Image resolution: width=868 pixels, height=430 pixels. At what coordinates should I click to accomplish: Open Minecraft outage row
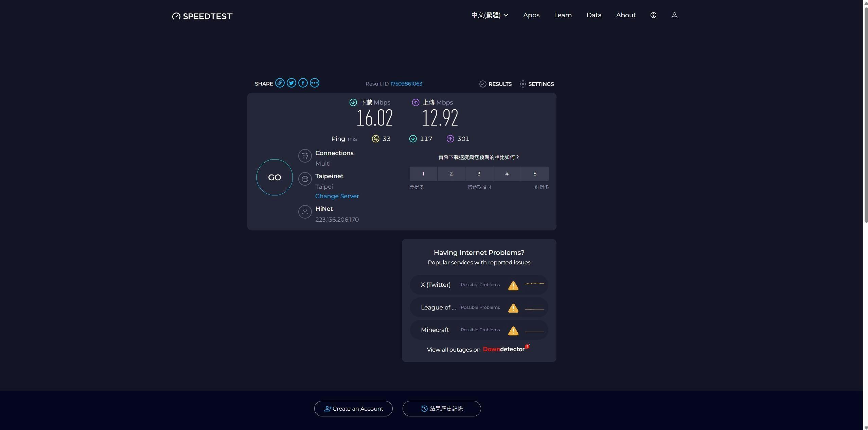tap(479, 330)
